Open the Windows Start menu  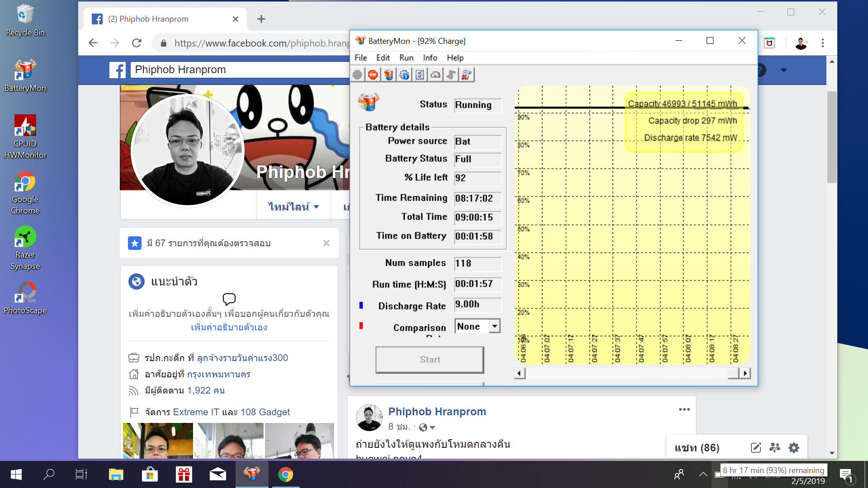pyautogui.click(x=16, y=474)
